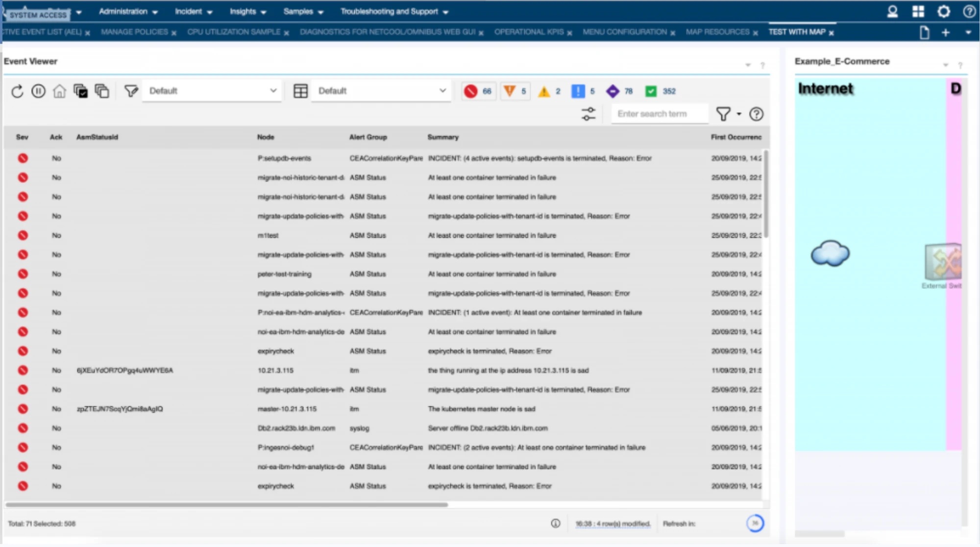The height and width of the screenshot is (547, 980).
Task: Open the Insights menu
Action: tap(248, 12)
